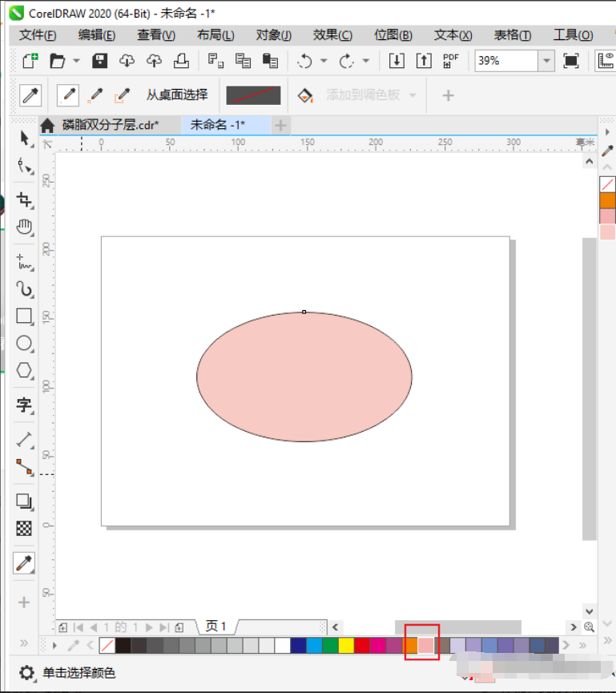616x693 pixels.
Task: Select the Parallel Dimension line tool
Action: coord(25,439)
